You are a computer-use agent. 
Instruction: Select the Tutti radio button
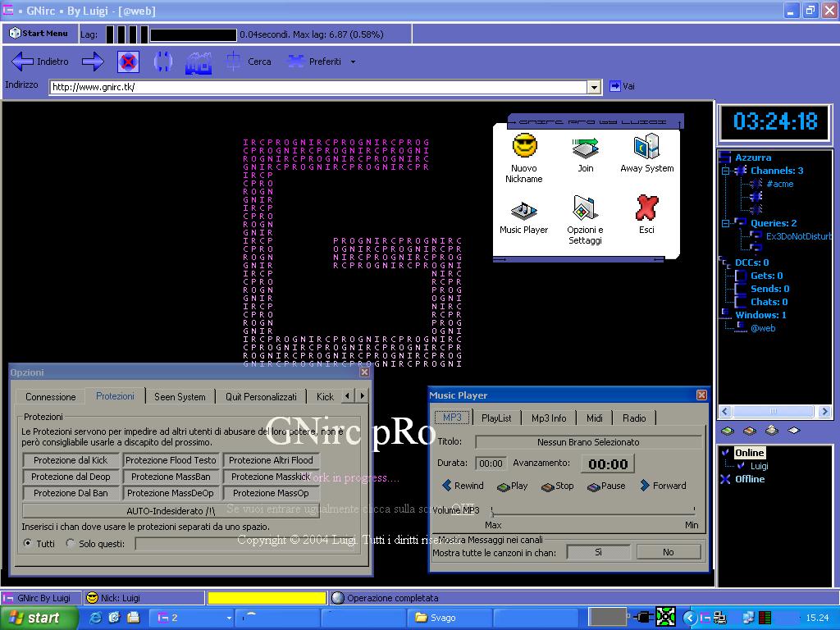tap(28, 543)
